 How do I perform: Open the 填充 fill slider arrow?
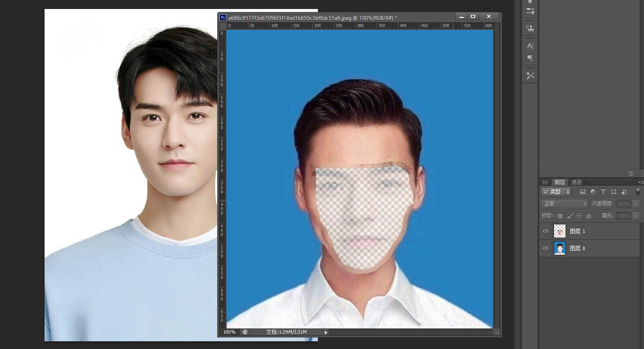tap(636, 216)
